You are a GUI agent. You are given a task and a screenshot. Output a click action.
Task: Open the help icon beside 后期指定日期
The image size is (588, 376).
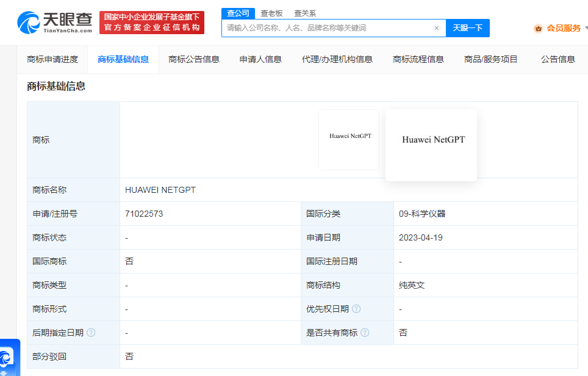point(92,331)
